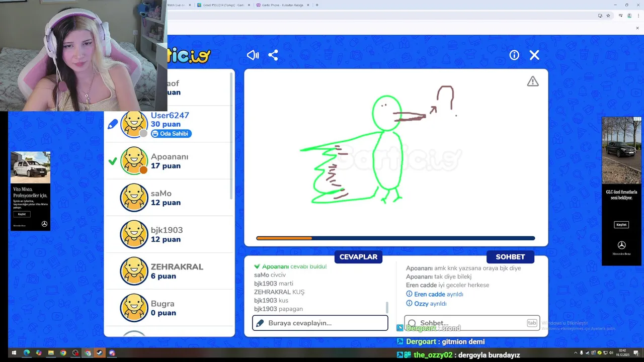Click the answers list scrollbar
Image resolution: width=644 pixels, height=362 pixels.
pos(387,307)
